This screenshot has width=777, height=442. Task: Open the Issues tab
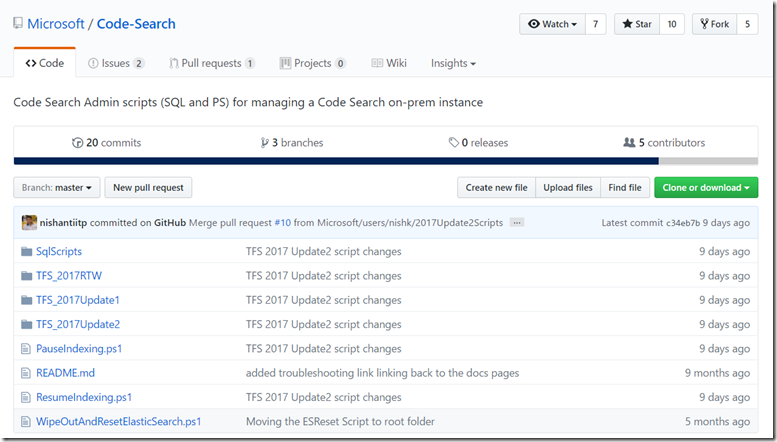pyautogui.click(x=116, y=63)
